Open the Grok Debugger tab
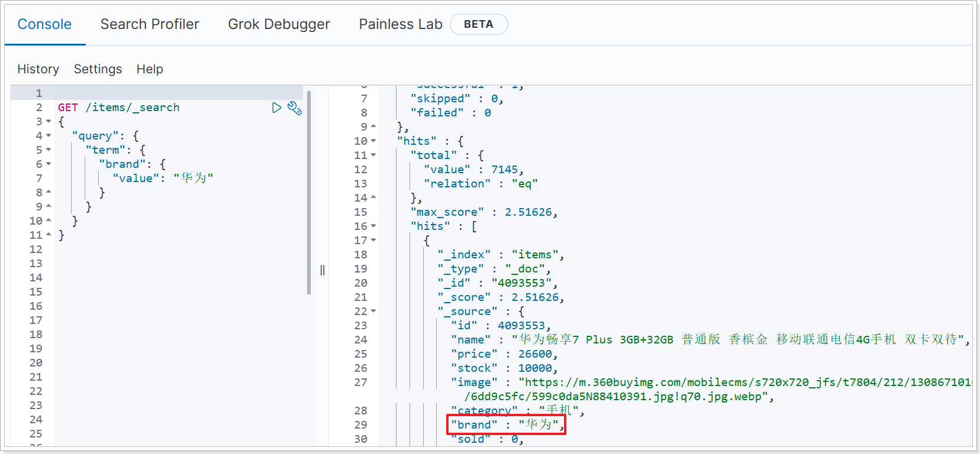This screenshot has width=980, height=454. (x=279, y=24)
